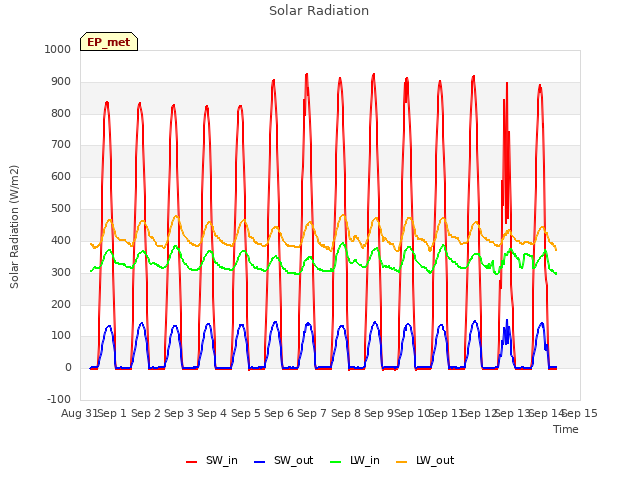Click the Time axis label

565,429
